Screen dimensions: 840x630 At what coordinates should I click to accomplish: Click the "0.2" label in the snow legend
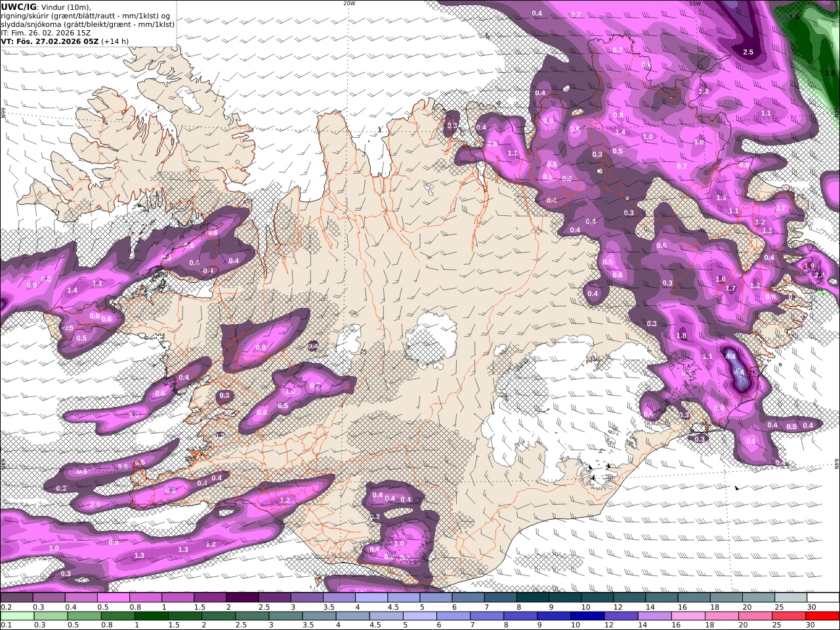click(5, 607)
